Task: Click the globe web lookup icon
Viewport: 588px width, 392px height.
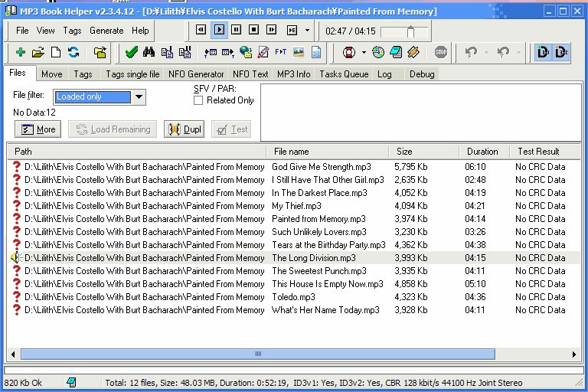Action: (x=246, y=52)
